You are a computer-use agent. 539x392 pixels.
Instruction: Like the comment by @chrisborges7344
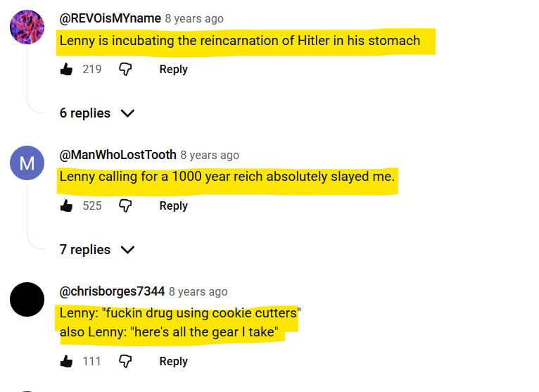pyautogui.click(x=67, y=361)
